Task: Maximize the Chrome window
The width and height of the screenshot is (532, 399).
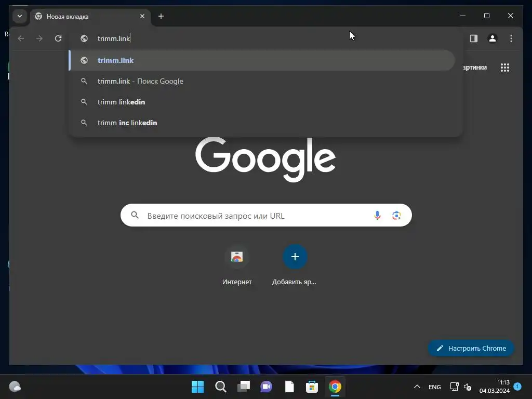Action: tap(486, 16)
